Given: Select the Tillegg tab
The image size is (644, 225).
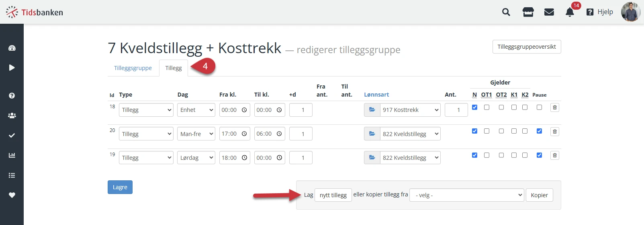Looking at the screenshot, I should 174,68.
